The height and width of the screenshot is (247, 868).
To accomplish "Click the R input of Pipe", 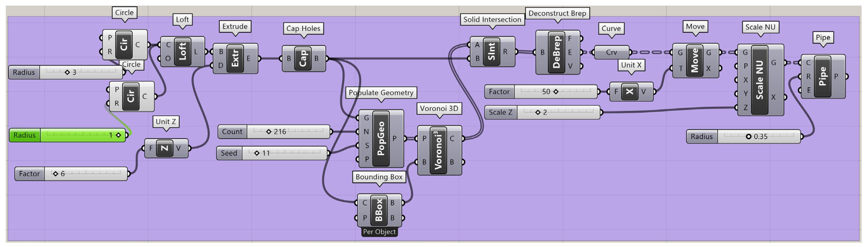I will click(x=808, y=76).
